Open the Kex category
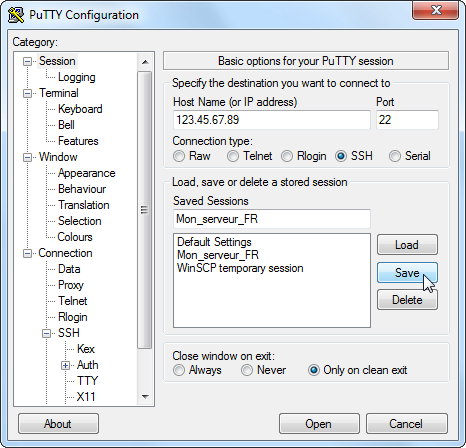The height and width of the screenshot is (448, 466). coord(86,349)
